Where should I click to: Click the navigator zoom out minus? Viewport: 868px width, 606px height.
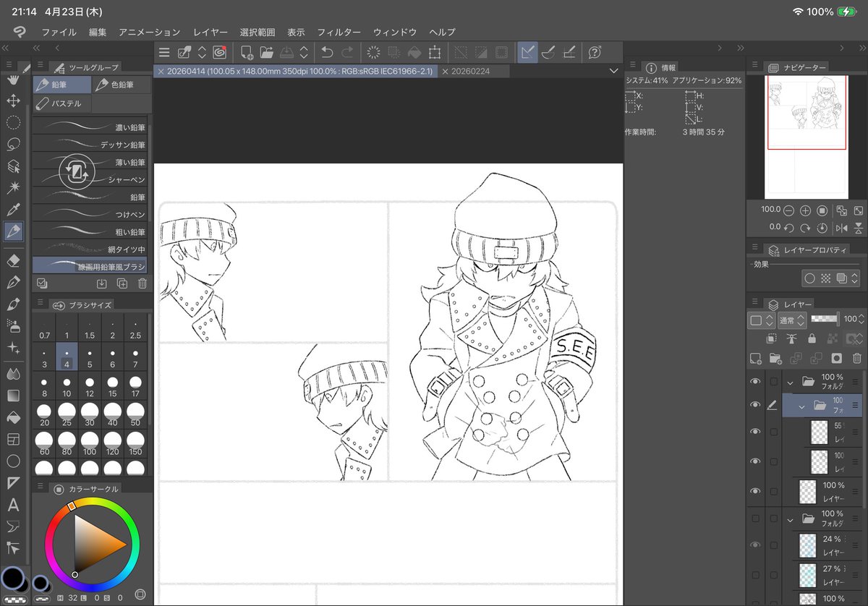click(x=788, y=210)
